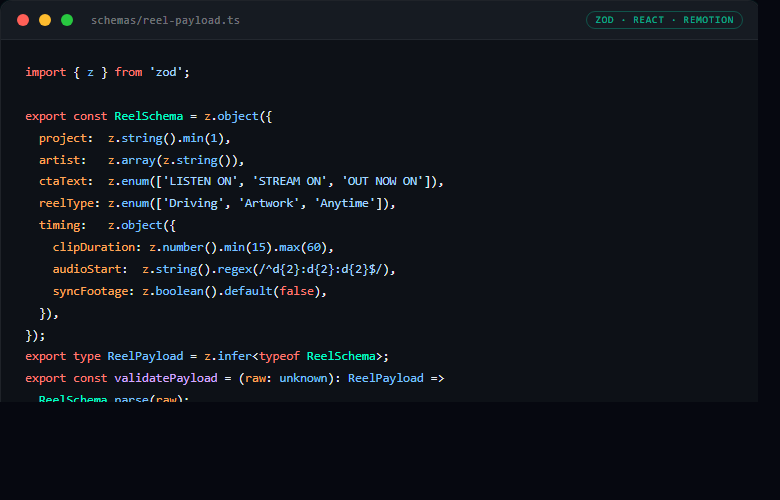Click the audioStart property key
Viewport: 780px width, 500px height.
coord(87,269)
